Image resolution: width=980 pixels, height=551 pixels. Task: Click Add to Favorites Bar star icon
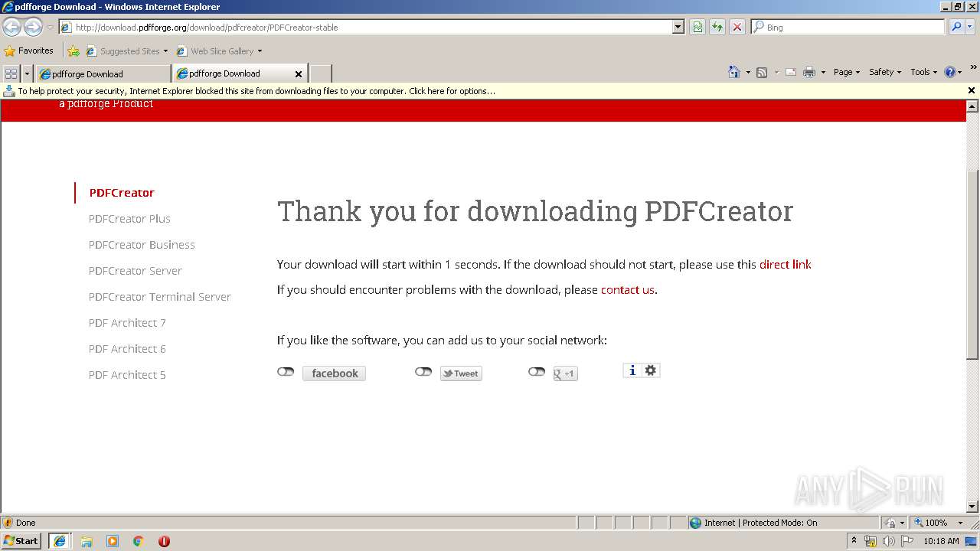click(x=73, y=51)
